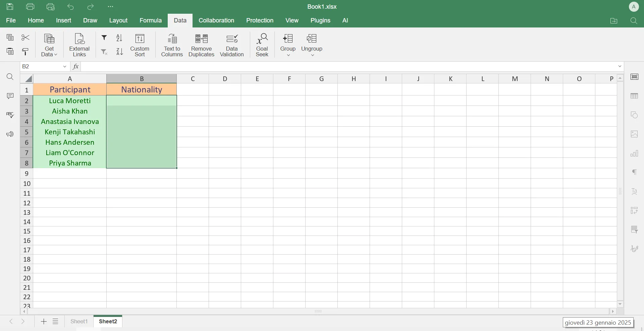Image resolution: width=644 pixels, height=331 pixels.
Task: Open comments panel
Action: point(10,96)
